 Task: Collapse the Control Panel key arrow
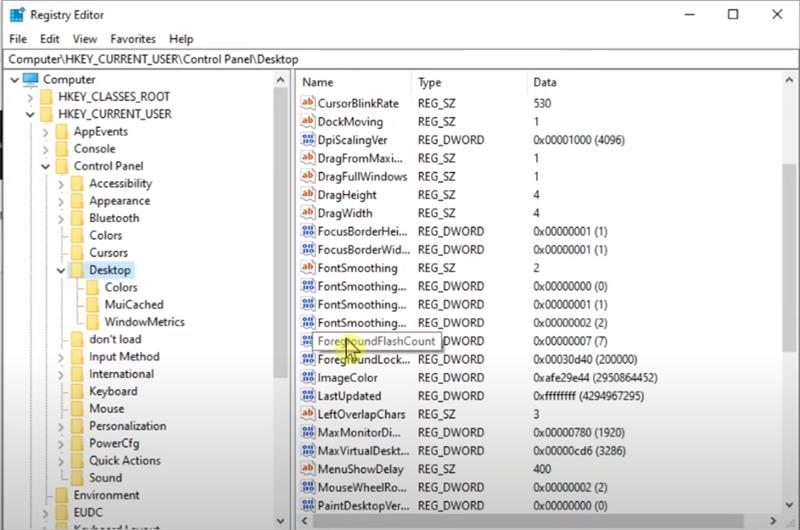[45, 166]
